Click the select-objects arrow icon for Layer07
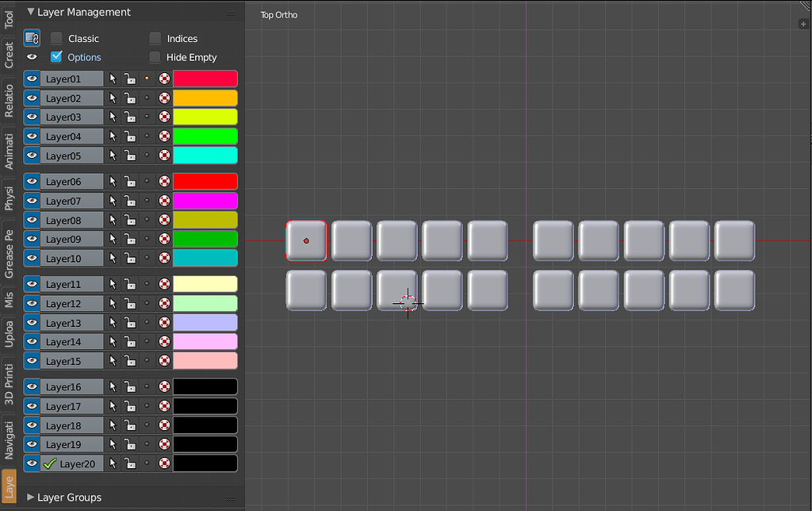This screenshot has width=812, height=511. (x=113, y=201)
